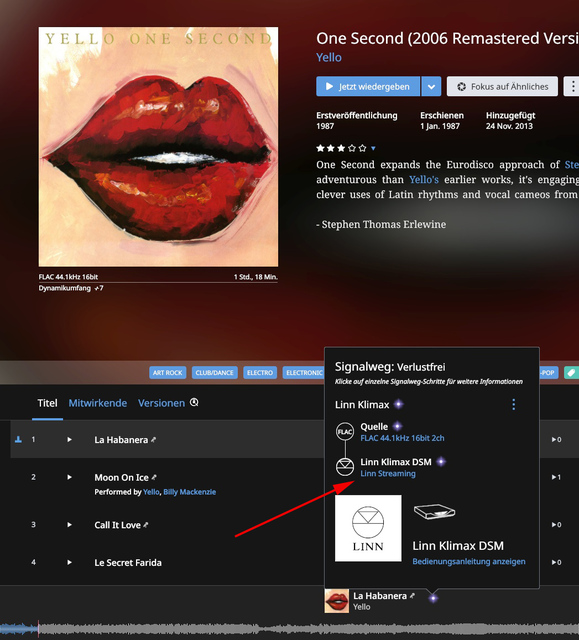The height and width of the screenshot is (640, 579).
Task: Click the Jetzt wiedergeben play button
Action: pyautogui.click(x=368, y=87)
